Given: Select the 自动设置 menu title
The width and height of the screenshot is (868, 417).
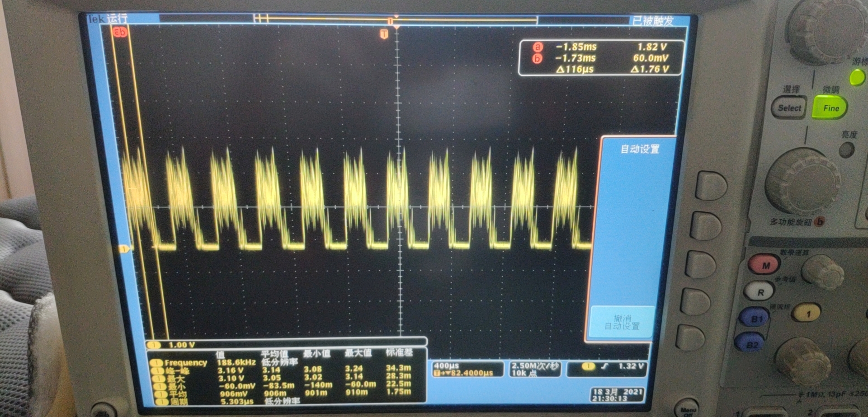Looking at the screenshot, I should pos(639,149).
